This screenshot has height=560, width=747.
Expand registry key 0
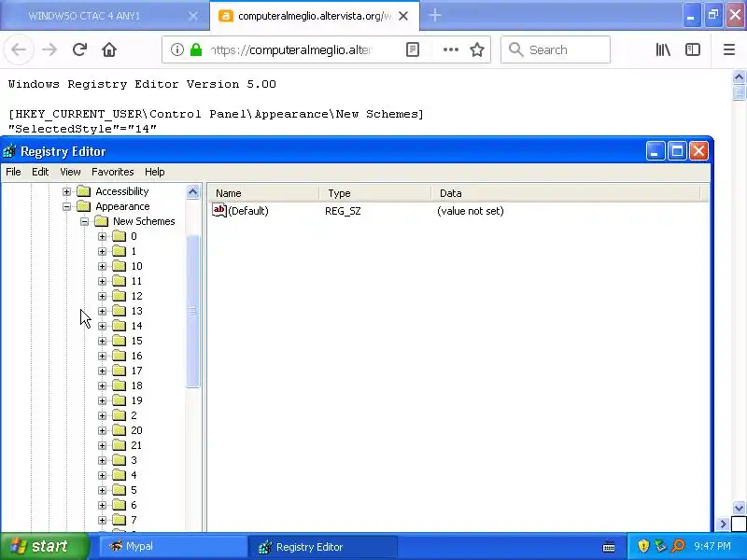point(102,236)
